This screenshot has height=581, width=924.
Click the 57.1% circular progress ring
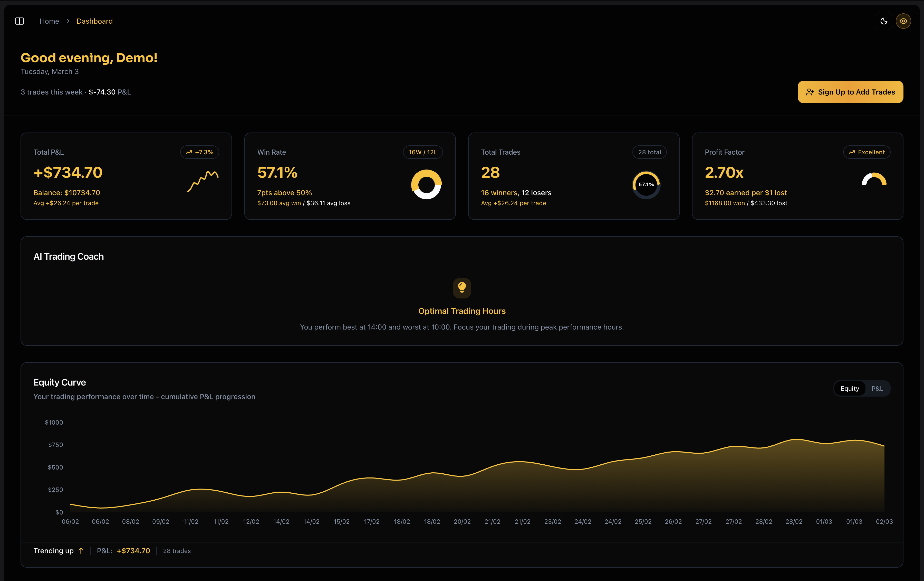tap(646, 185)
